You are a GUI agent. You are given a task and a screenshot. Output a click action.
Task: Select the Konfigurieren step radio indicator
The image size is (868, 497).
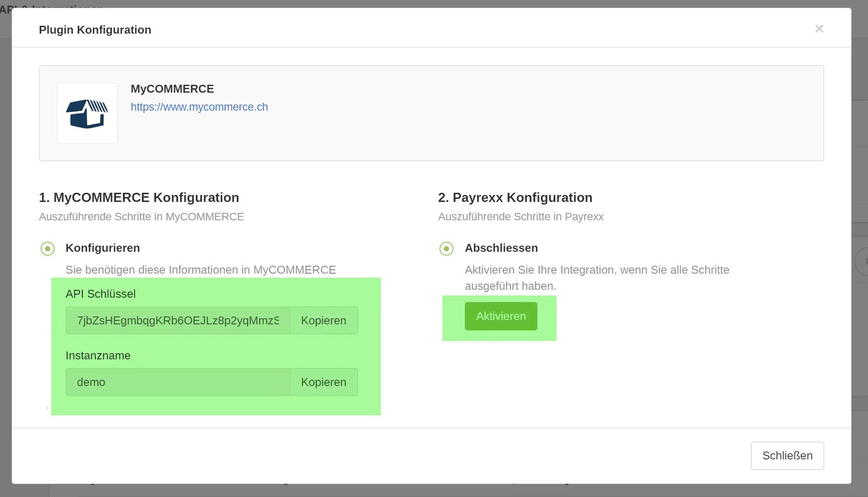(48, 249)
